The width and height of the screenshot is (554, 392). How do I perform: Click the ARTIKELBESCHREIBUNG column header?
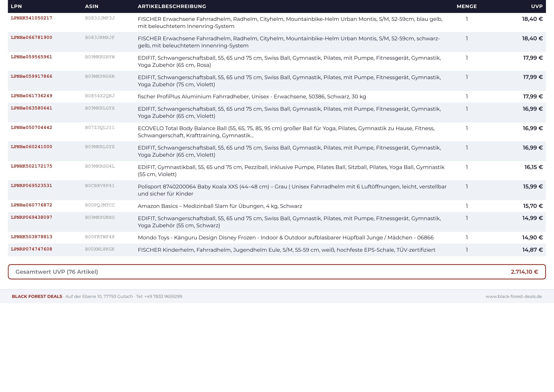pyautogui.click(x=172, y=6)
